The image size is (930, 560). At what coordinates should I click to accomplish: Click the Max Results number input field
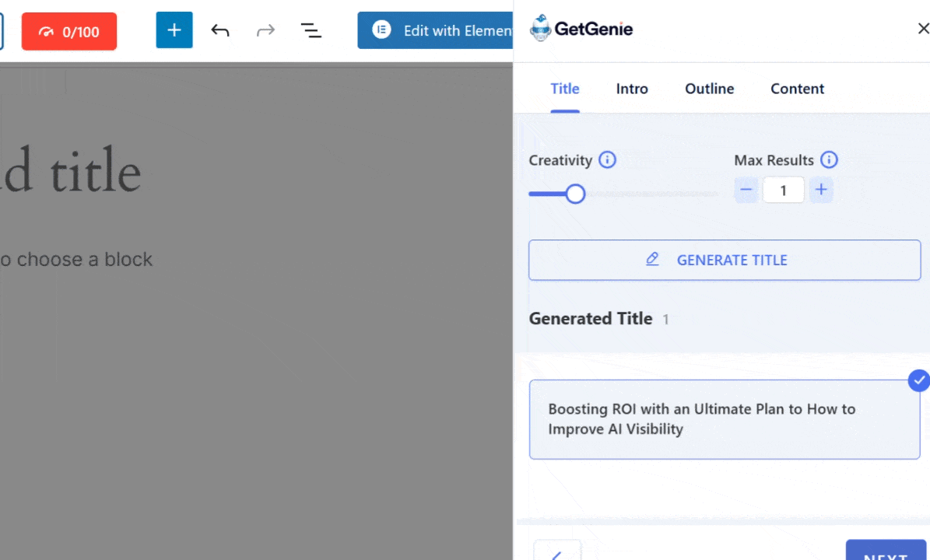coord(783,190)
